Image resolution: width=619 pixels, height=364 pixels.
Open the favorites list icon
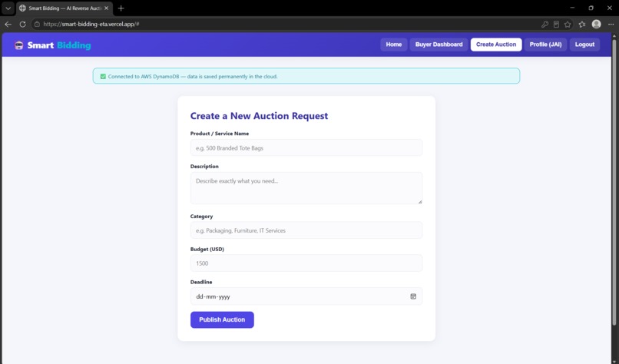582,24
